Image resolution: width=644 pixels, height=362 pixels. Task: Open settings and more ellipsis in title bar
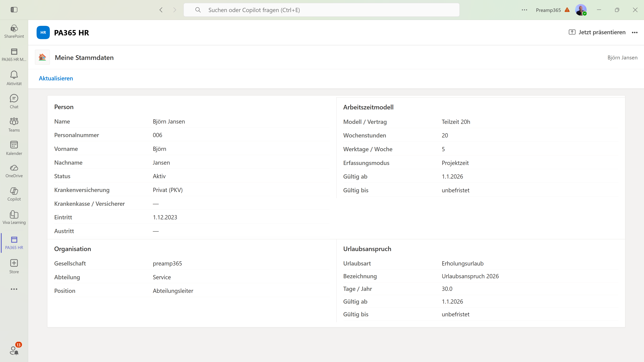[524, 10]
